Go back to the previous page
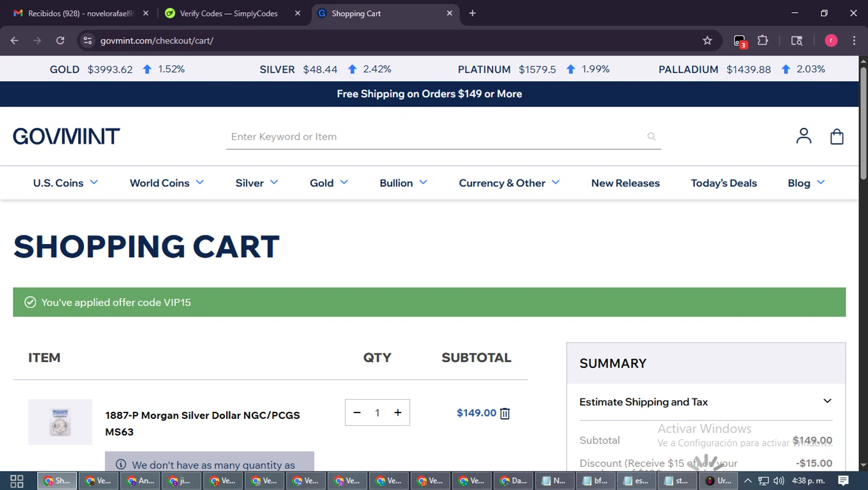868x490 pixels. click(14, 40)
